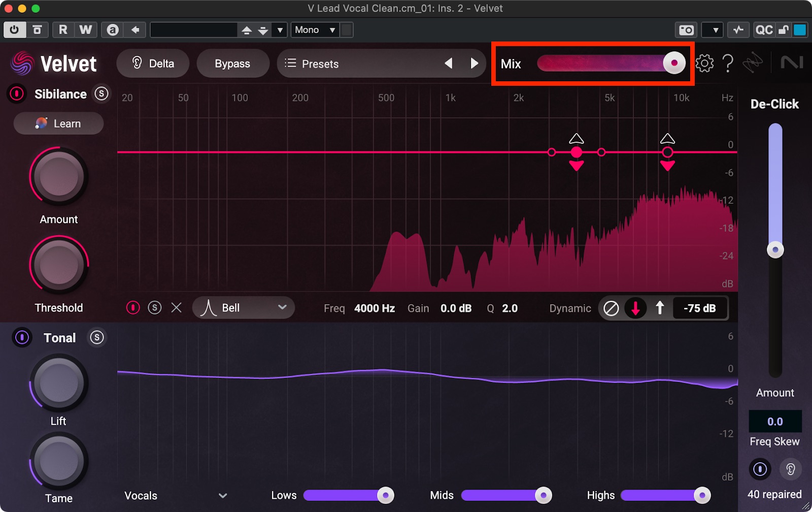
Task: Go to previous Velvet preset
Action: point(449,63)
